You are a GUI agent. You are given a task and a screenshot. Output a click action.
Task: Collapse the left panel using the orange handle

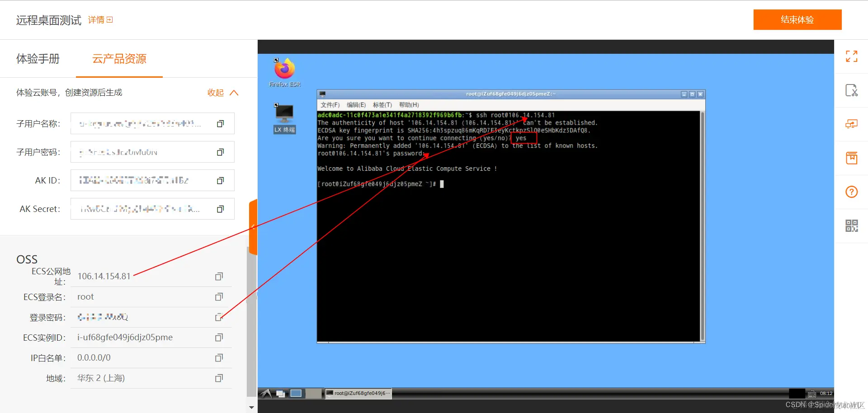click(253, 227)
